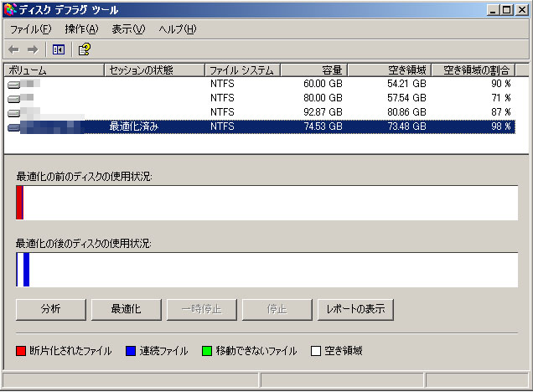This screenshot has width=533, height=392.
Task: Click the blue 連続ファイル legend swatch
Action: click(131, 351)
